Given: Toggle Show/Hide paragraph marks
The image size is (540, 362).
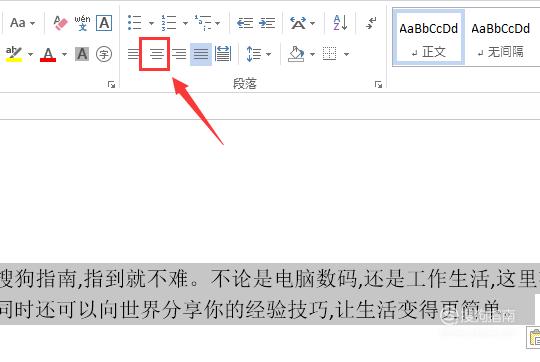Looking at the screenshot, I should click(371, 23).
